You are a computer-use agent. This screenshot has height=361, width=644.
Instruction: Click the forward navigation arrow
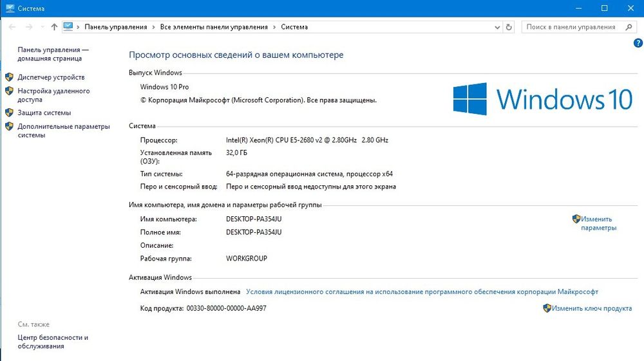29,27
